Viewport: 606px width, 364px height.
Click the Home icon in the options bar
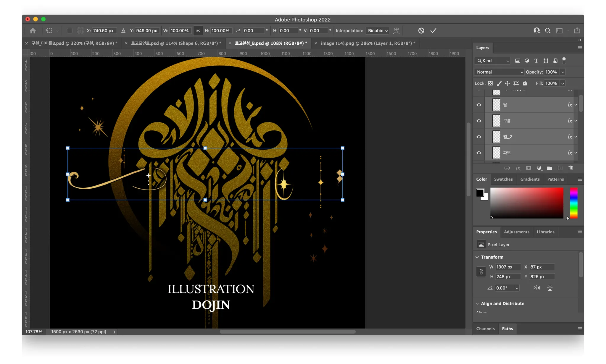tap(33, 30)
